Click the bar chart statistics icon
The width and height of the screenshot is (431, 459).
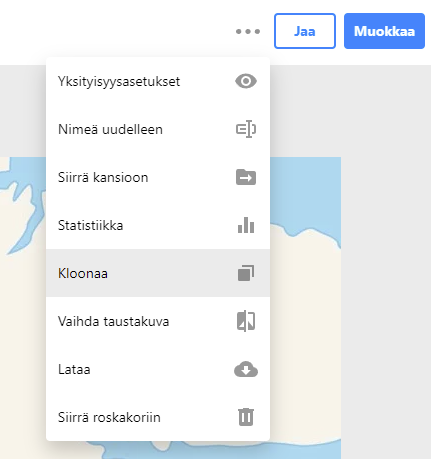tap(246, 225)
